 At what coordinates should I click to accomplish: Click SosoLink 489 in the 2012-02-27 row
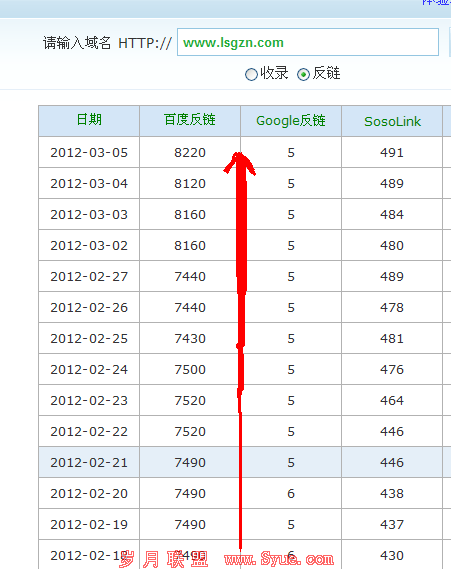[x=392, y=277]
